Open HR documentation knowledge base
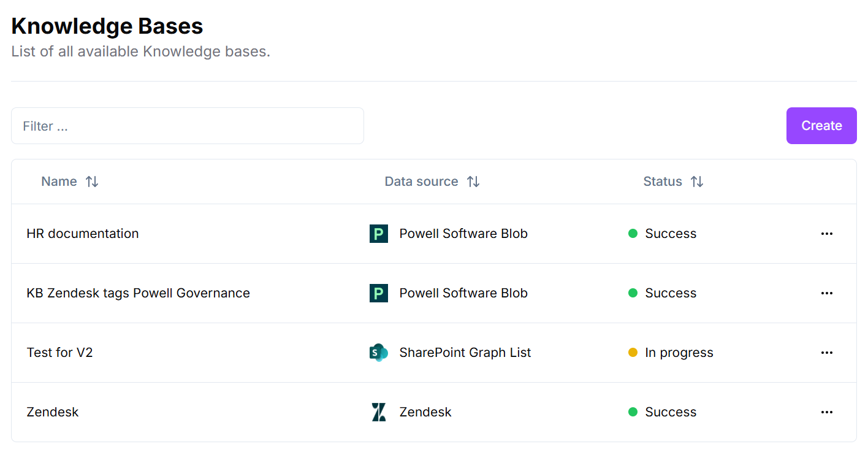 pyautogui.click(x=83, y=234)
